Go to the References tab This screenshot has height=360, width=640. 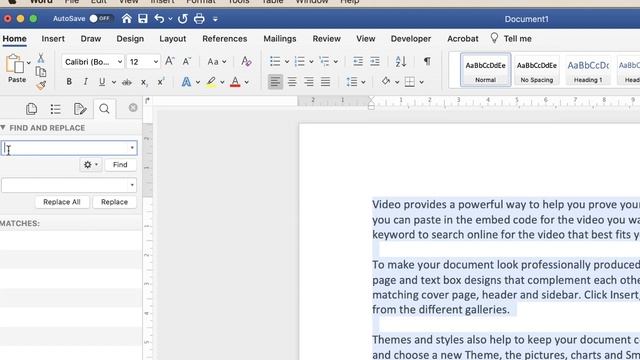[225, 39]
